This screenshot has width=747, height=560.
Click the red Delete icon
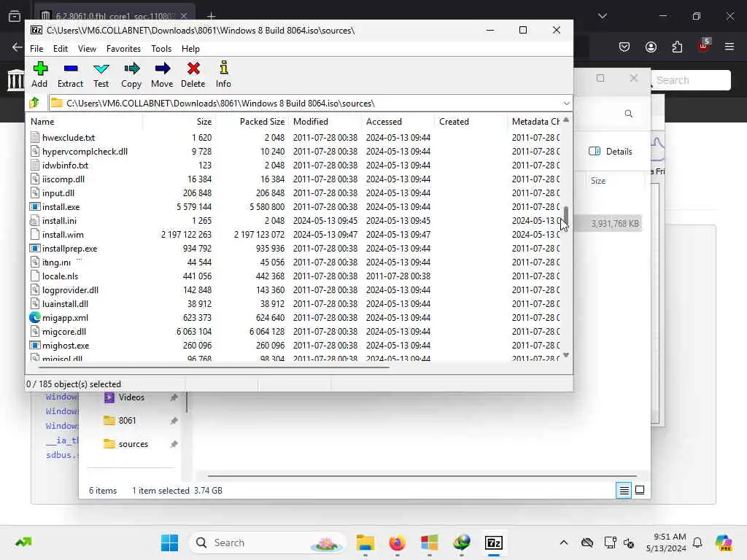tap(193, 69)
